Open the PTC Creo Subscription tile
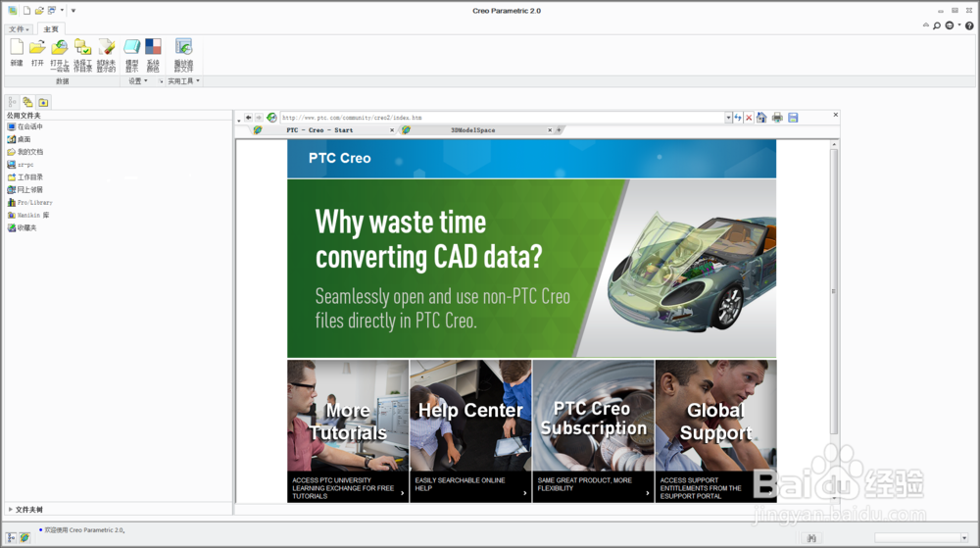 (593, 431)
